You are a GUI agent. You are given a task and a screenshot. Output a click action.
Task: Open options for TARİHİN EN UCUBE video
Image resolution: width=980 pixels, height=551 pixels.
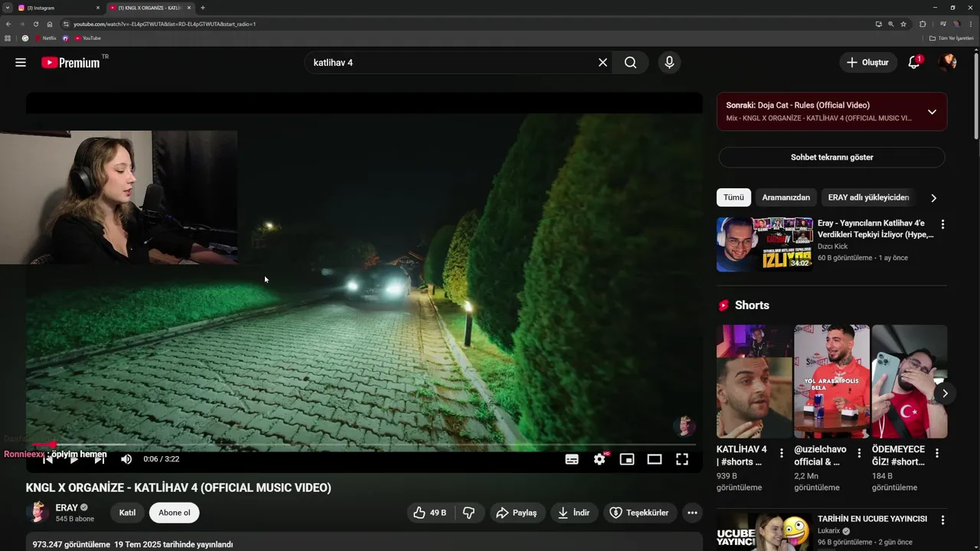tap(942, 520)
